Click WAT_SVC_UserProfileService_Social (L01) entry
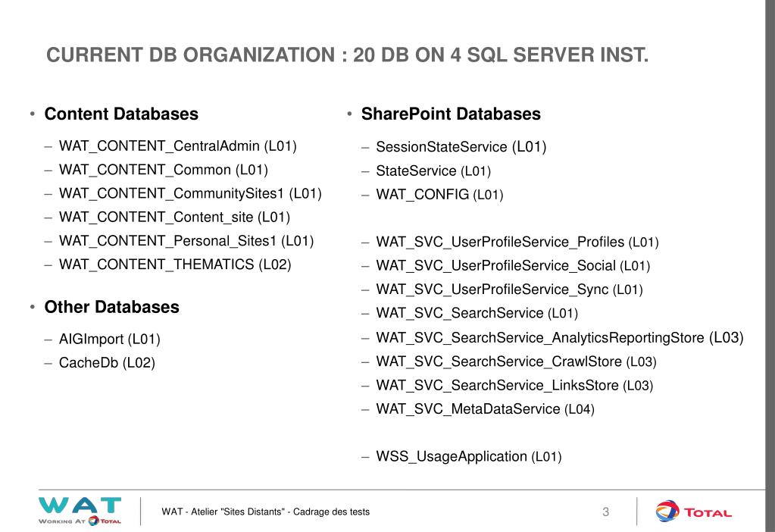Image resolution: width=775 pixels, height=532 pixels. coord(513,266)
